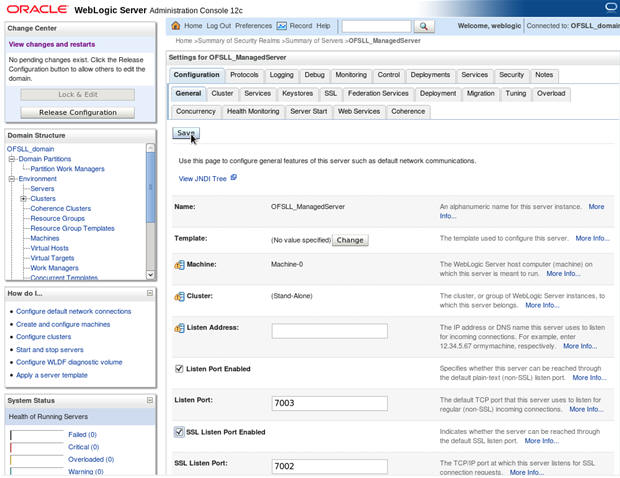Open the Debug tab

pos(314,75)
